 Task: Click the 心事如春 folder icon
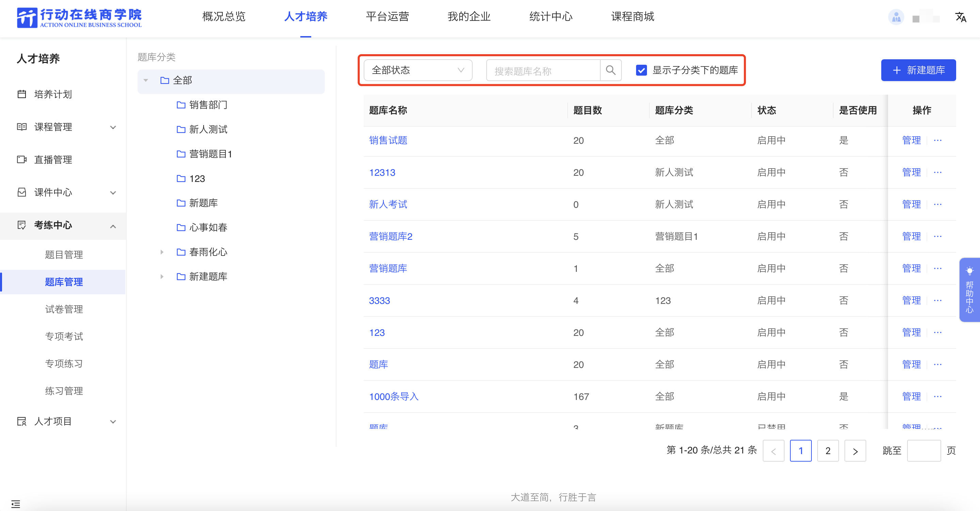pos(181,228)
